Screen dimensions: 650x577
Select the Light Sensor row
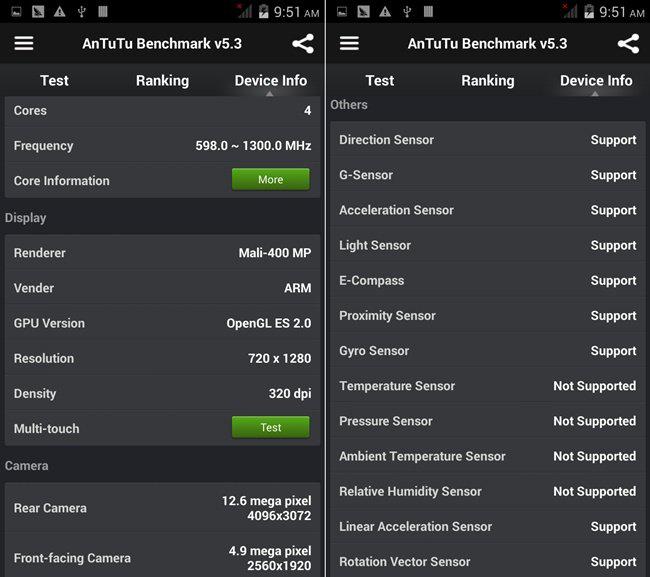coord(488,245)
